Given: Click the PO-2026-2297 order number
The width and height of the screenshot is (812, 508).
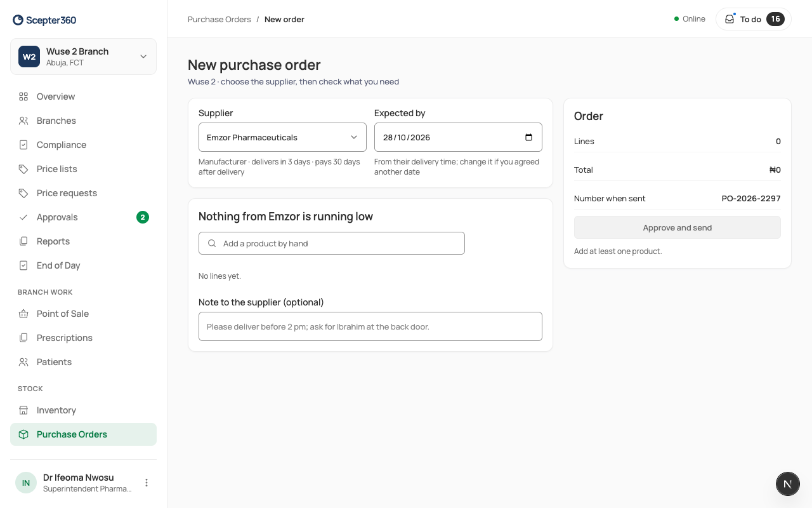Looking at the screenshot, I should click(x=751, y=198).
